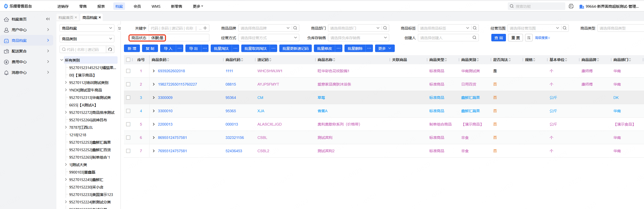The image size is (644, 209).
Task: Open column settings icon next to 重置
Action: point(529,38)
